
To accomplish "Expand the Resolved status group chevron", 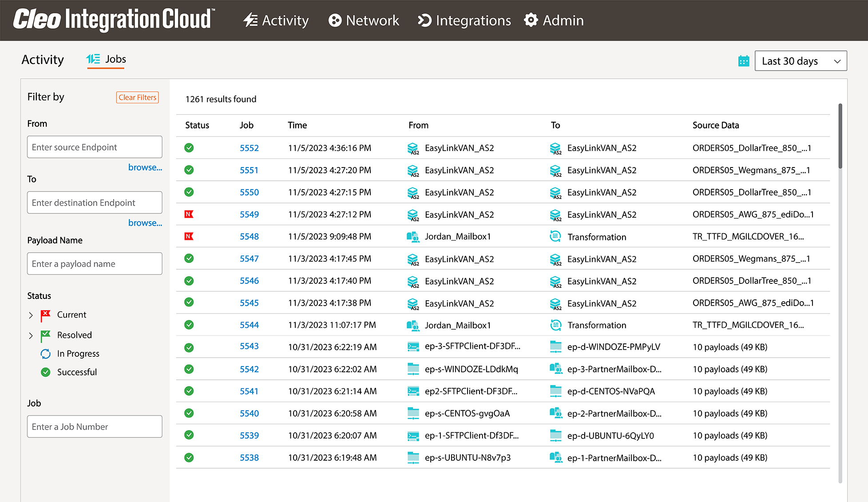I will click(31, 335).
